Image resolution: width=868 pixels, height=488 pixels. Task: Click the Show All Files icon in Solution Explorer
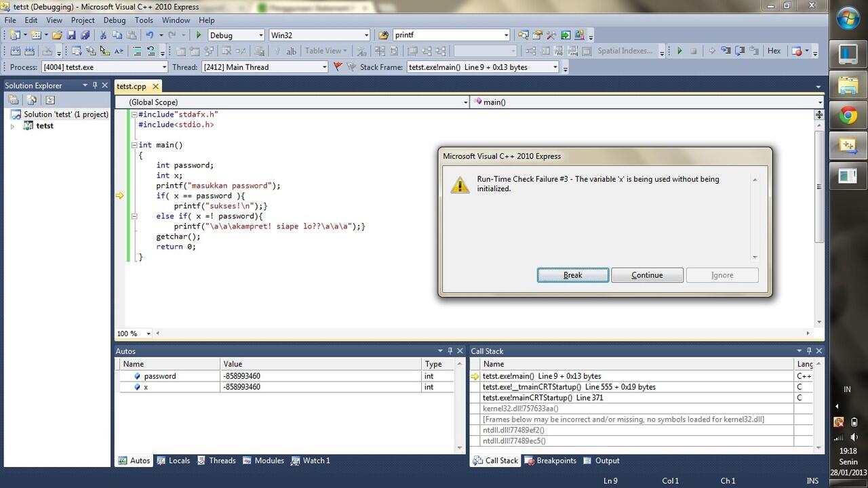pos(31,100)
